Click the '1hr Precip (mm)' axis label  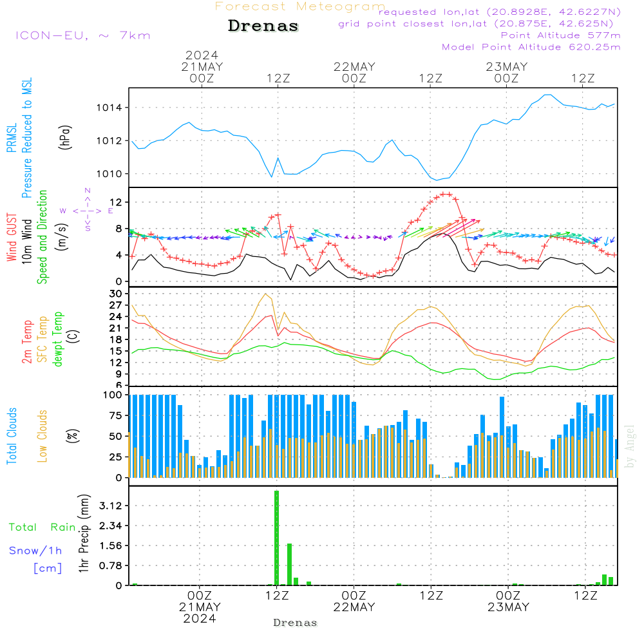point(84,533)
